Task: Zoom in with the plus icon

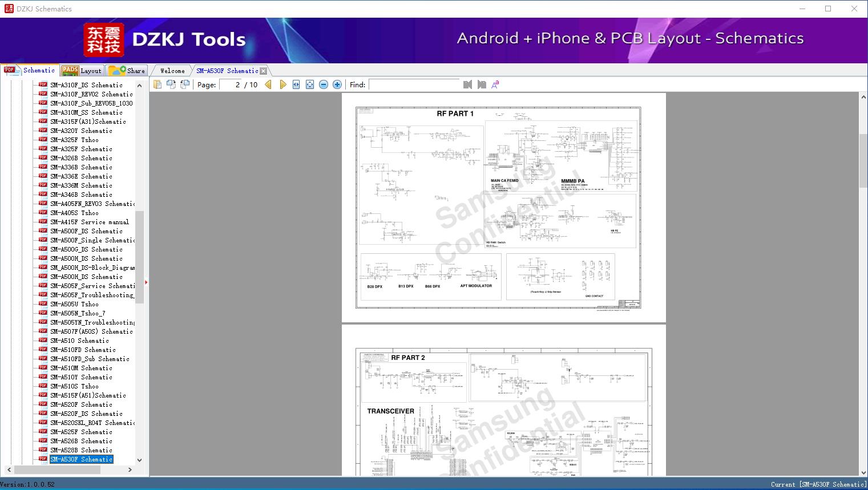Action: (337, 84)
